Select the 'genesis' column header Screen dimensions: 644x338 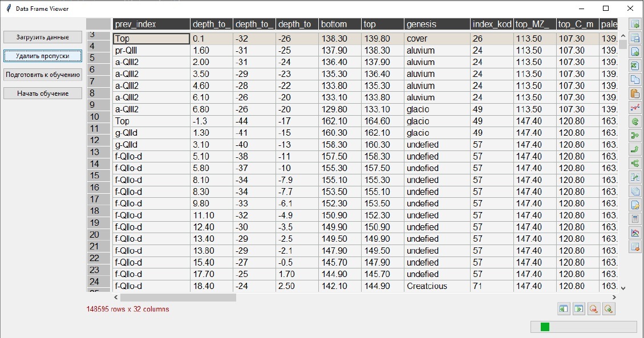coord(437,24)
